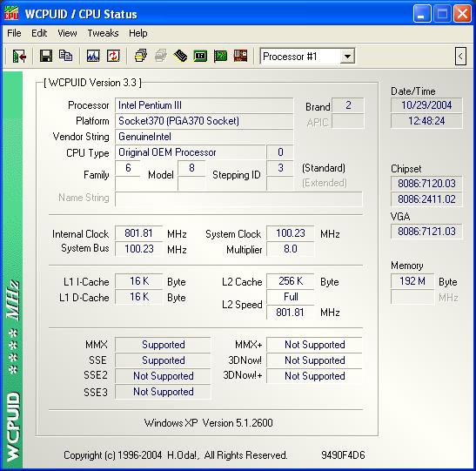Click the CPU Type field Original OEM Processor
476x471 pixels.
(x=191, y=152)
